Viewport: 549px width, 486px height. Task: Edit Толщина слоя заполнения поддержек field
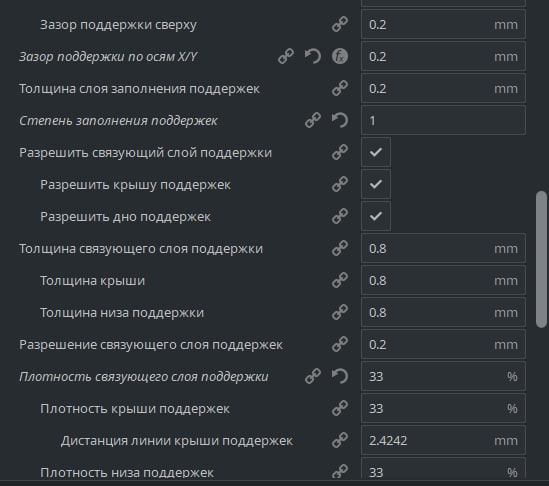point(443,88)
